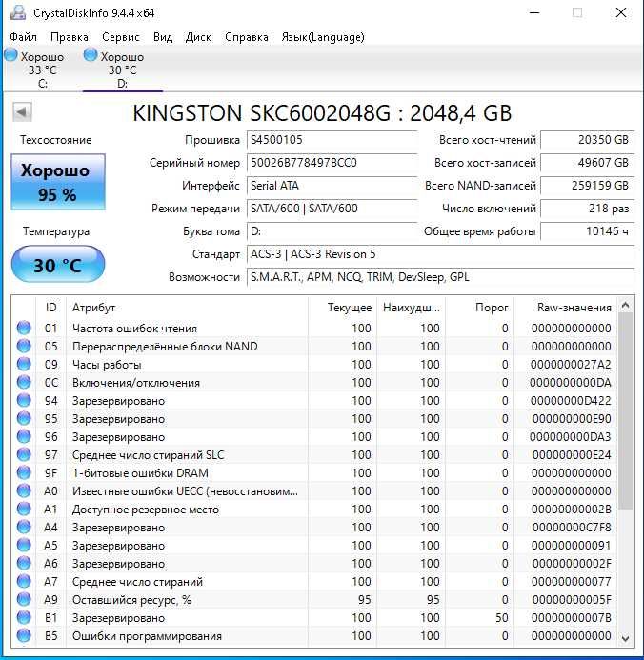
Task: Click the CrystalDiskInfo app icon in title bar
Action: (18, 12)
